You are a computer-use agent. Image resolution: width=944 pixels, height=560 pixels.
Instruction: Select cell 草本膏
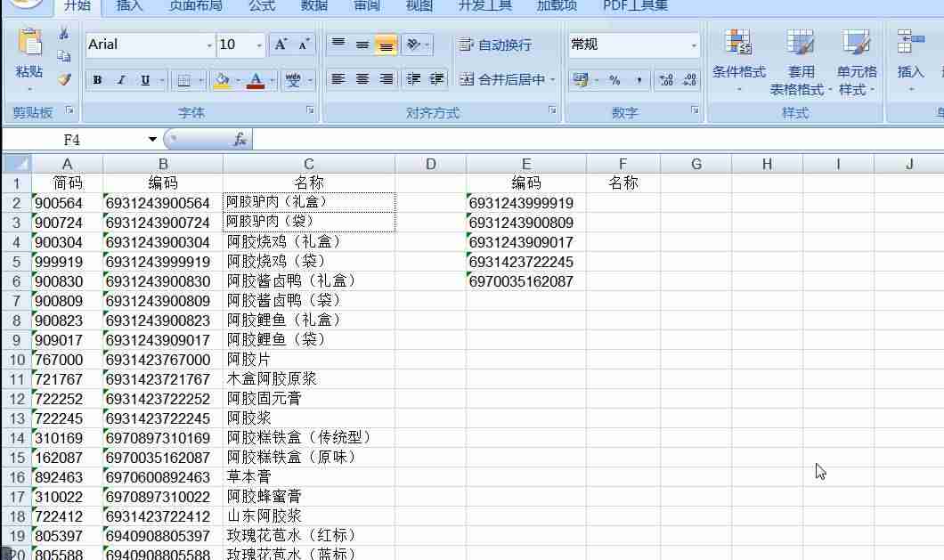(x=309, y=477)
